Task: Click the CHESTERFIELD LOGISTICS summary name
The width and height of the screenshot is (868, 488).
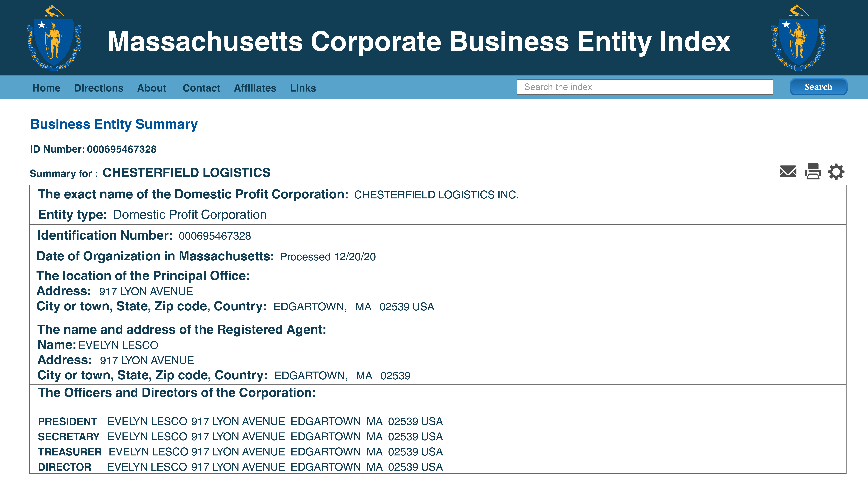Action: point(186,173)
